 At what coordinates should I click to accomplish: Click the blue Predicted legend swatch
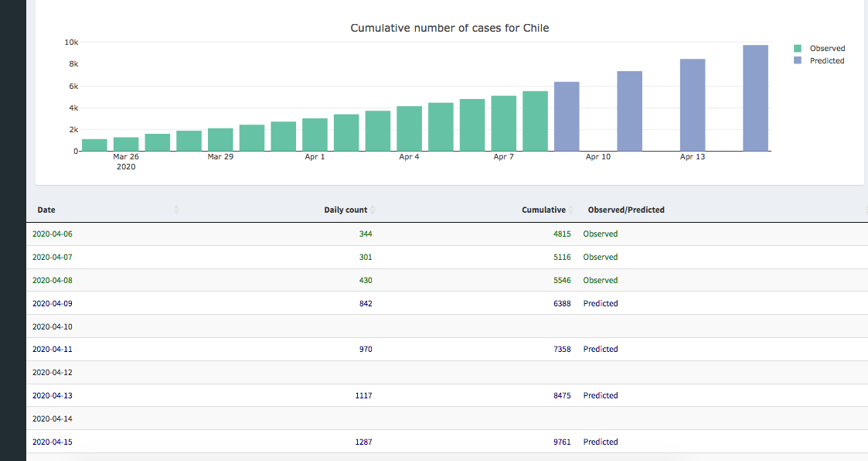(x=798, y=61)
